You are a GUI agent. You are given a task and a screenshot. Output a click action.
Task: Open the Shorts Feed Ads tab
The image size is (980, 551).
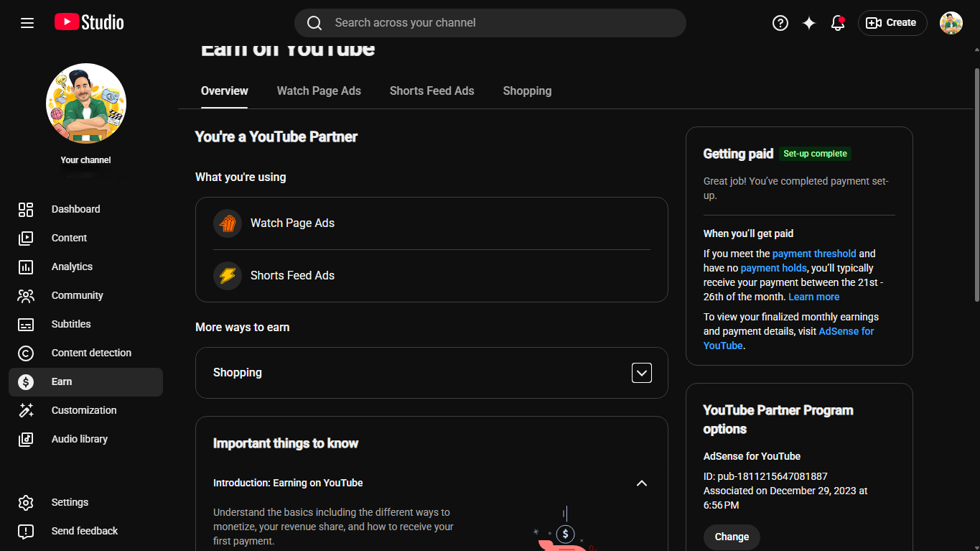[x=431, y=91]
